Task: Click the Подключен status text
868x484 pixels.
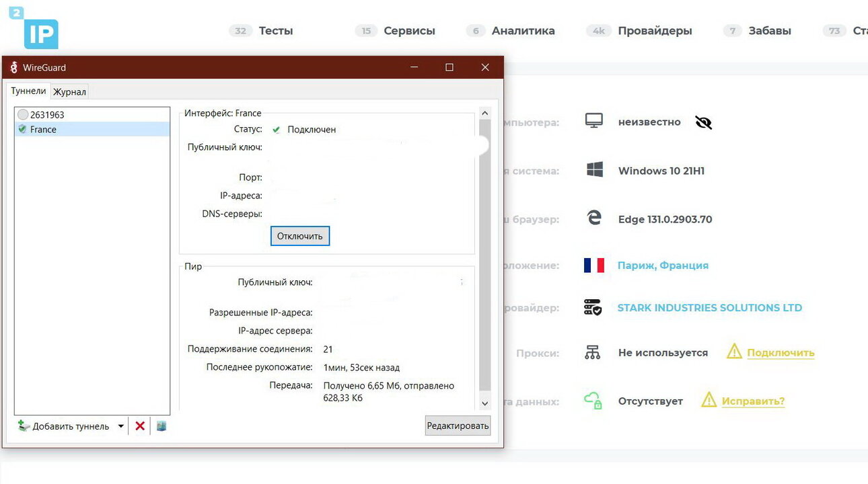Action: click(x=312, y=129)
